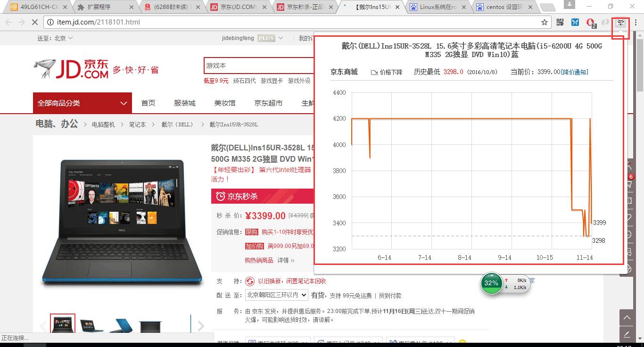The image size is (644, 347).
Task: Click 笔记本 breadcrumb link
Action: (138, 124)
